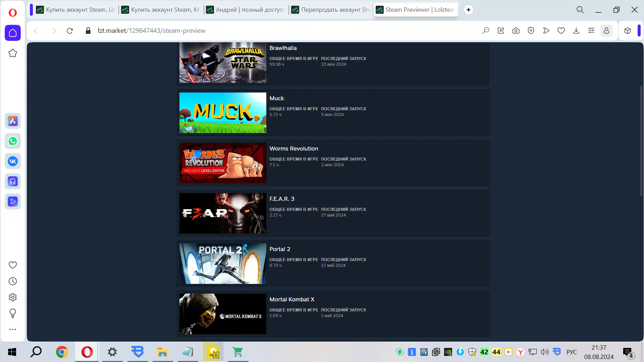Expand sidebar three-dots more menu

(x=13, y=329)
